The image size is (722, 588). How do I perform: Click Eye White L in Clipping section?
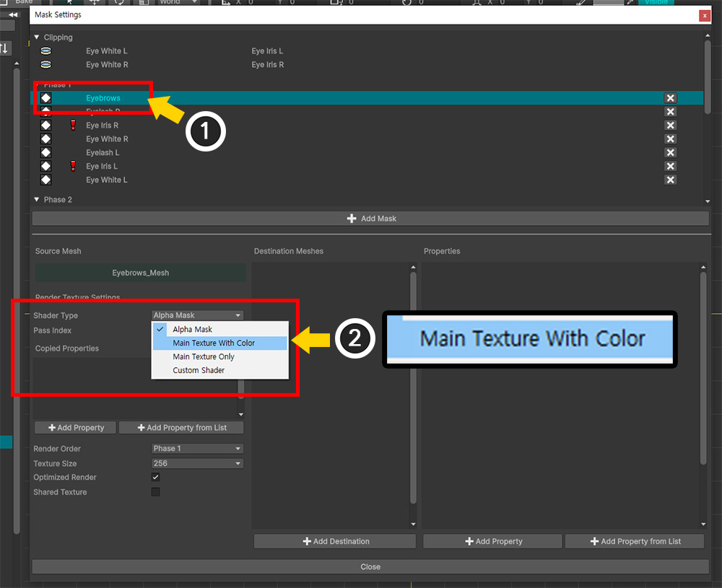pos(106,51)
